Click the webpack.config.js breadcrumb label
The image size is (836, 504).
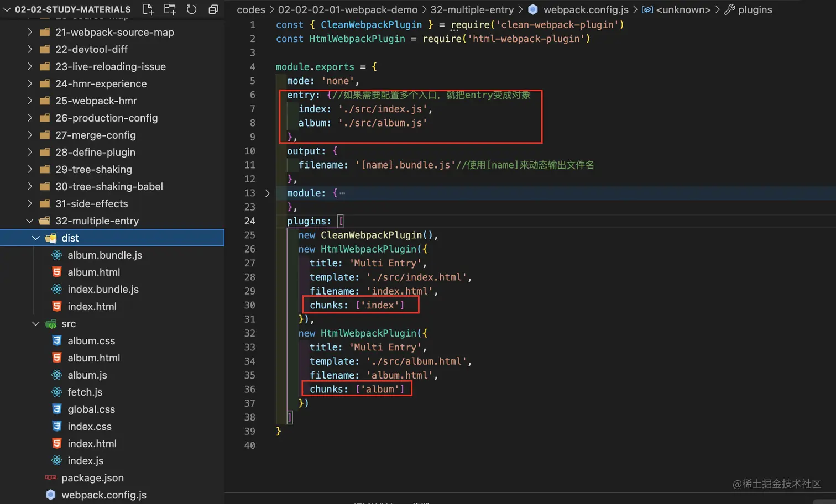(586, 9)
